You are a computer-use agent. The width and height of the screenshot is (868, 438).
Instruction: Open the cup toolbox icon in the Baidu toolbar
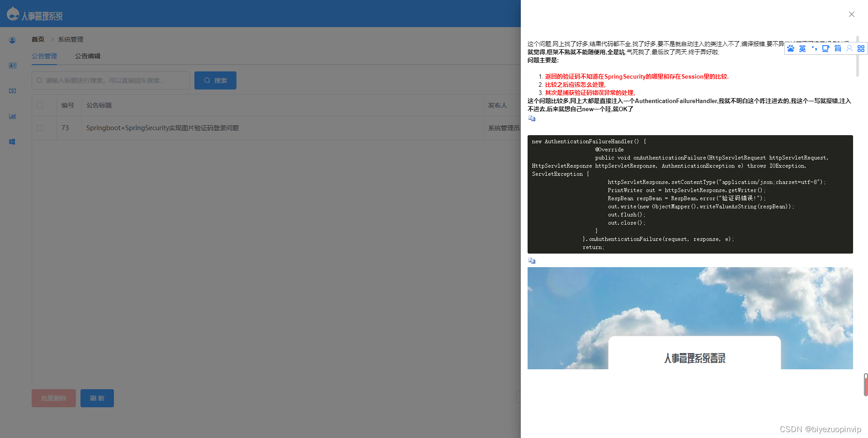pyautogui.click(x=826, y=48)
